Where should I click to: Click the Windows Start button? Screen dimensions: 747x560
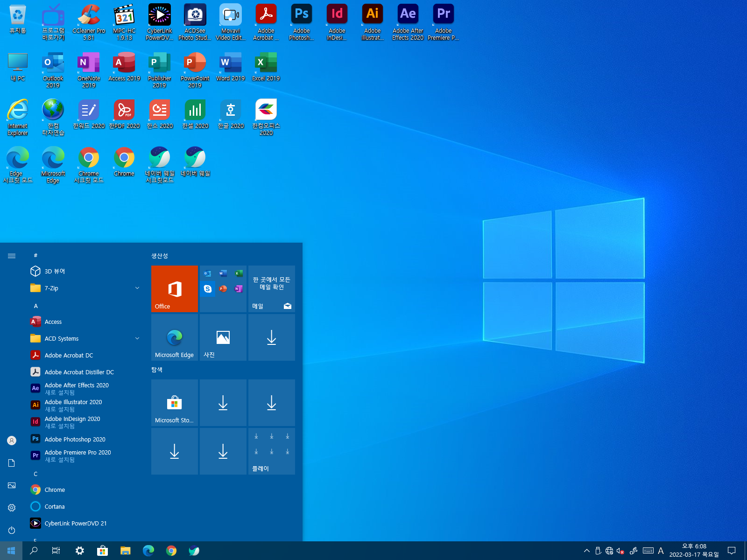[11, 551]
